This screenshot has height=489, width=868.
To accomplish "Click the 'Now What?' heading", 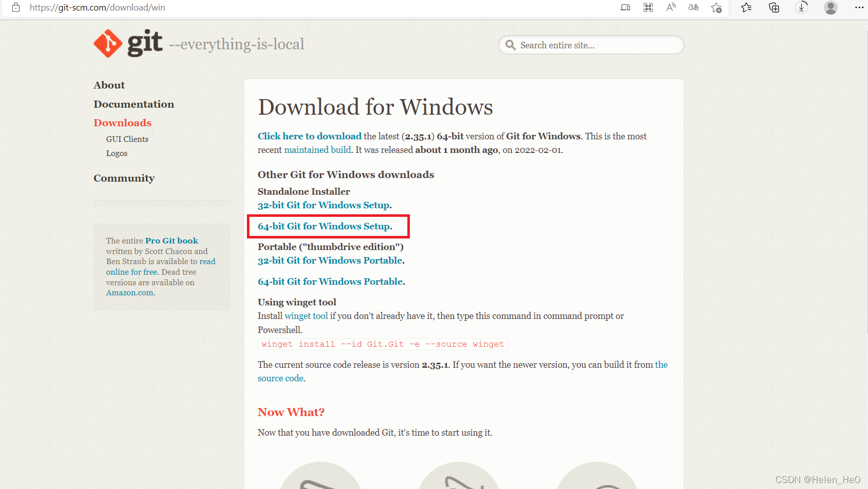I will point(291,413).
